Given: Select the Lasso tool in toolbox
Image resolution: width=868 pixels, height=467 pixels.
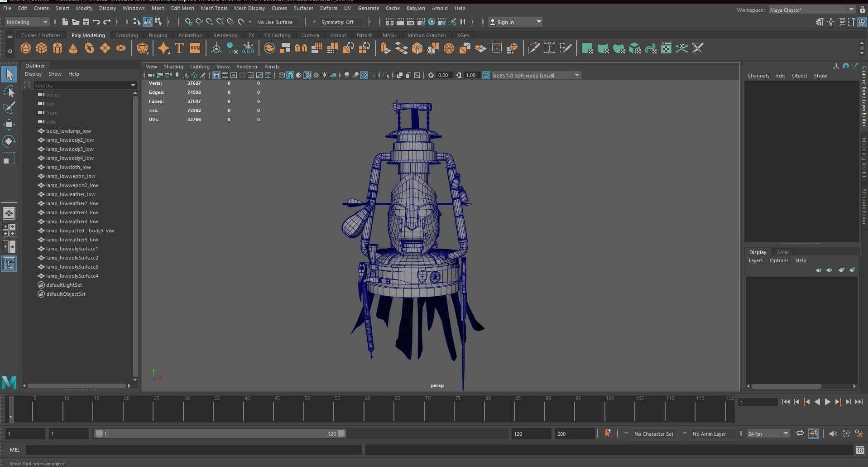Looking at the screenshot, I should click(9, 91).
